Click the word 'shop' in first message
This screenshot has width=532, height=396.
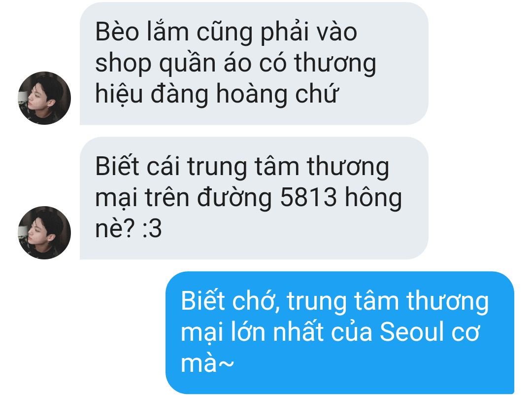[x=123, y=64]
